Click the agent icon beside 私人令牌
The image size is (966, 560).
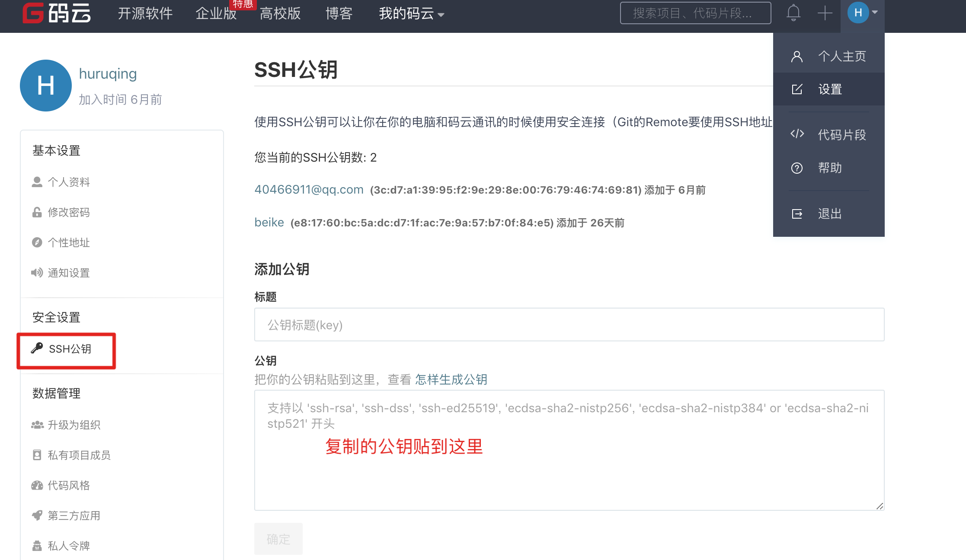point(37,546)
